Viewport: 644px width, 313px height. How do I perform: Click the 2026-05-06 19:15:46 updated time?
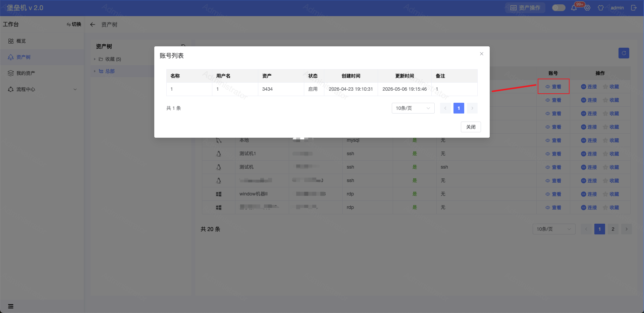(x=405, y=89)
